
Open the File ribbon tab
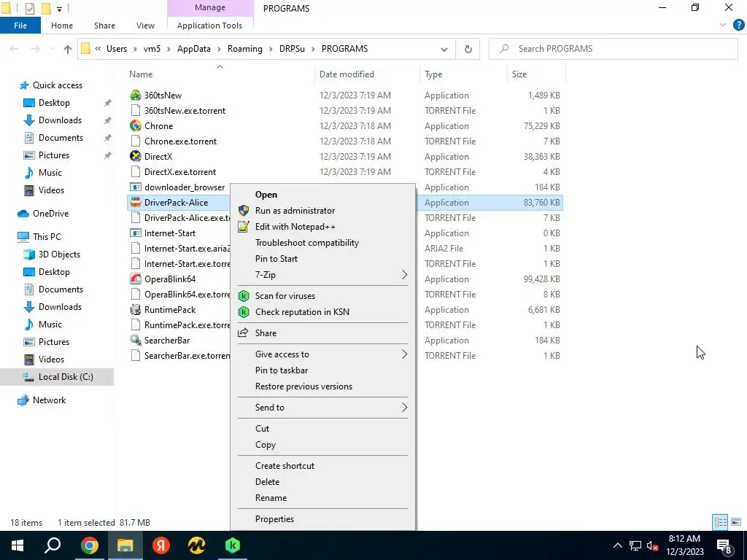[x=20, y=26]
